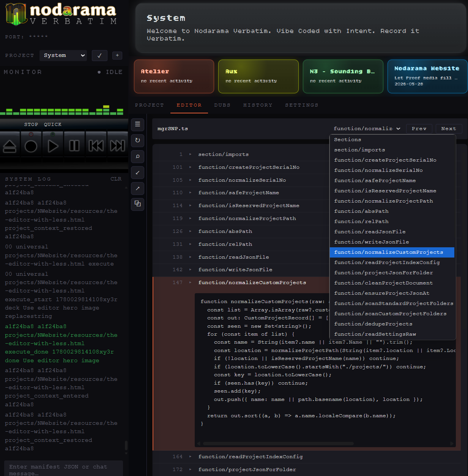Expand the function/isReservedProjectName row arrow

(190, 206)
